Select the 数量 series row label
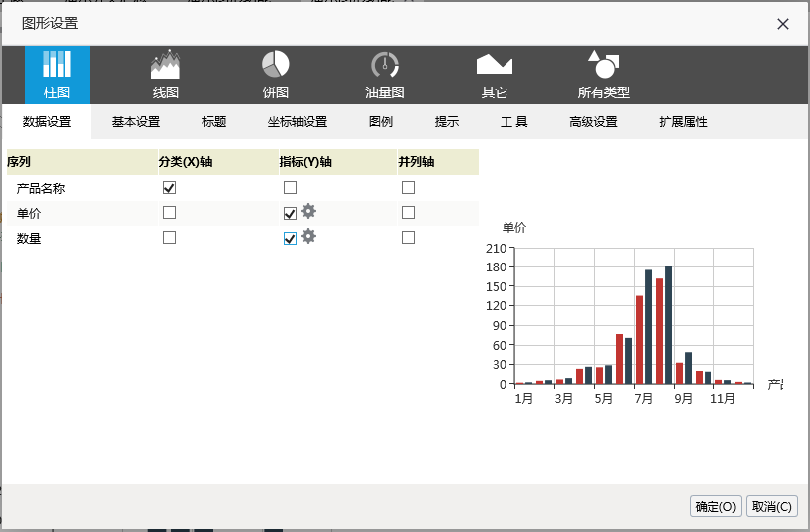 29,238
